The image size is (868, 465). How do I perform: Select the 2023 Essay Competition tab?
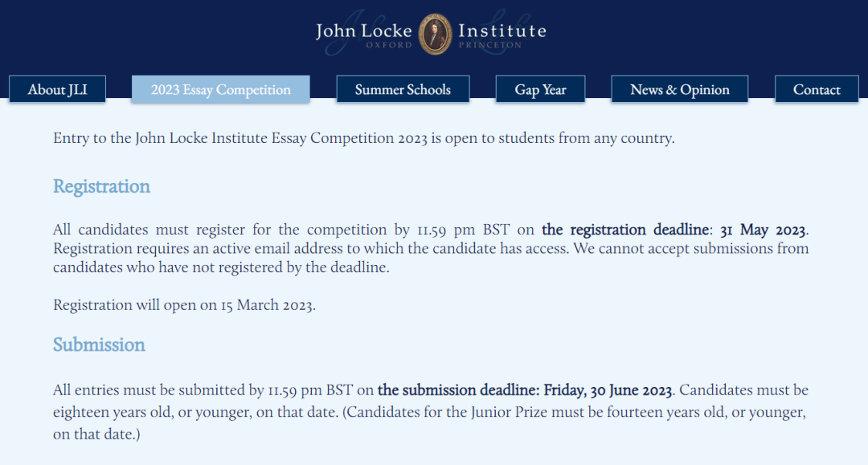[221, 90]
